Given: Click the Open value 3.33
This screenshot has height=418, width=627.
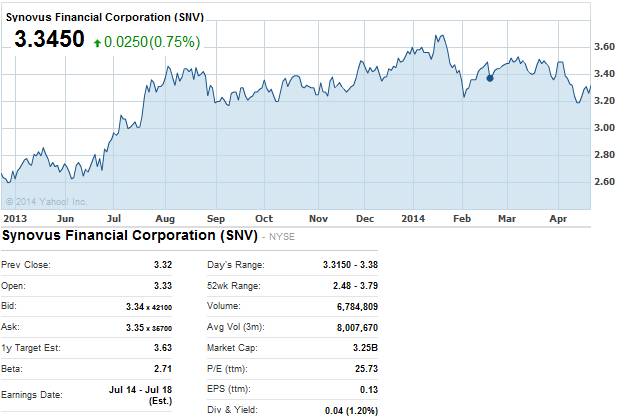Looking at the screenshot, I should (163, 286).
